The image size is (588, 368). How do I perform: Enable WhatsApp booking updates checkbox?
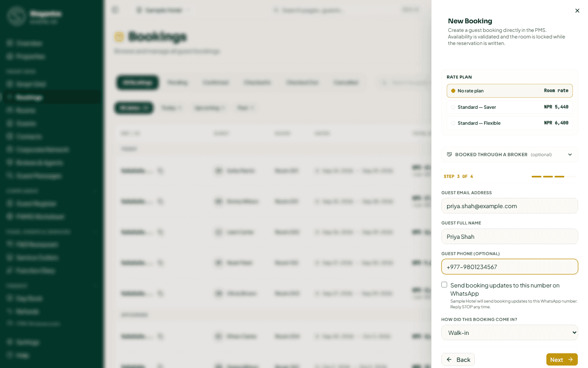[x=444, y=285]
